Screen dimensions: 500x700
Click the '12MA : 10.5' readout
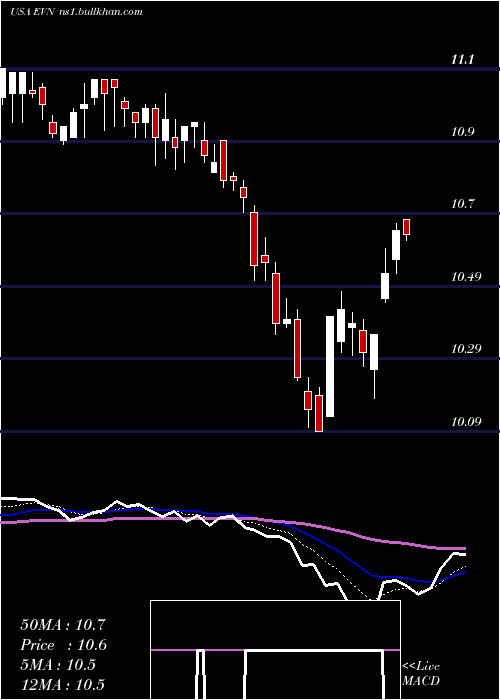63,684
